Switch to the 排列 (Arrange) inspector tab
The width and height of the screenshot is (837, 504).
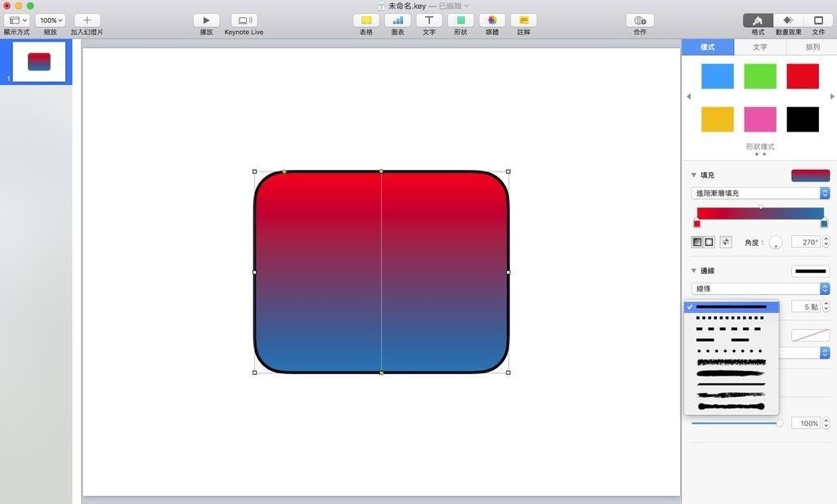point(812,47)
